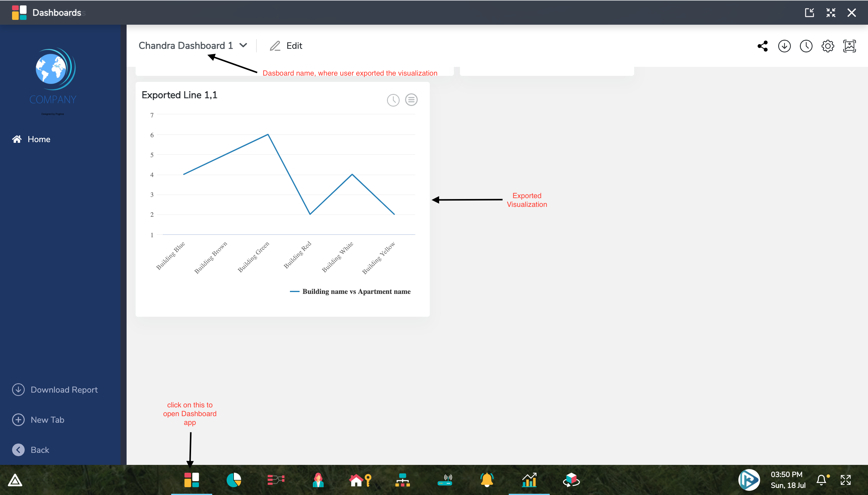Select the Dashboards app in taskbar
868x495 pixels.
[191, 480]
